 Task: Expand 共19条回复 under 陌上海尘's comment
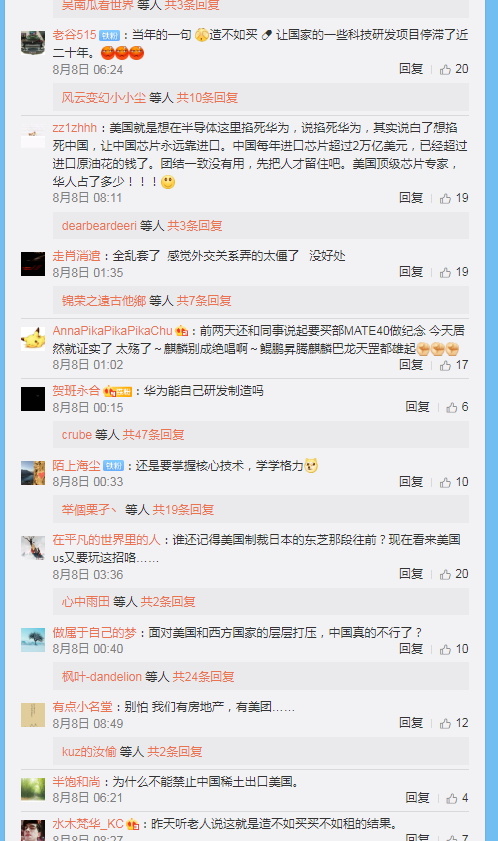tap(184, 510)
